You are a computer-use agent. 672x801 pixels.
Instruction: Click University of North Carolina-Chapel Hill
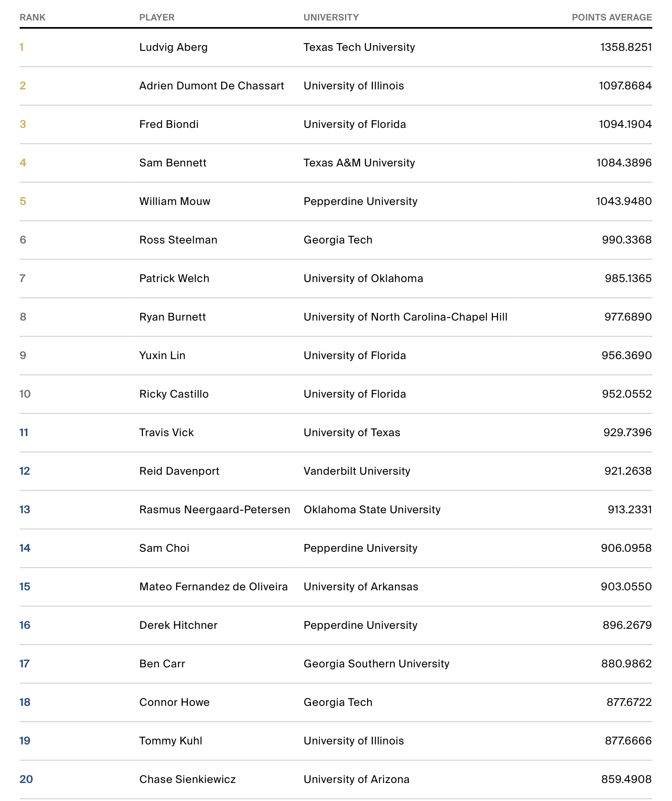click(x=405, y=317)
